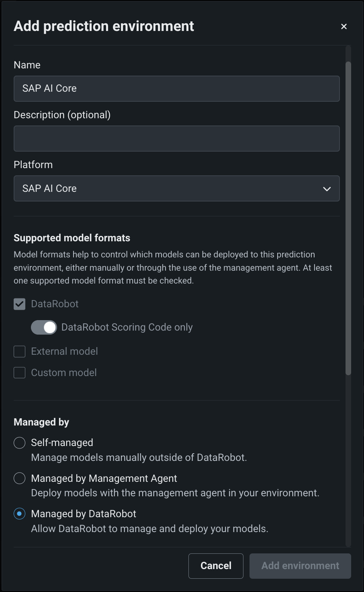Click the dialog's vertical scrollbar thumb
Screen dimensions: 364x592
(348, 217)
